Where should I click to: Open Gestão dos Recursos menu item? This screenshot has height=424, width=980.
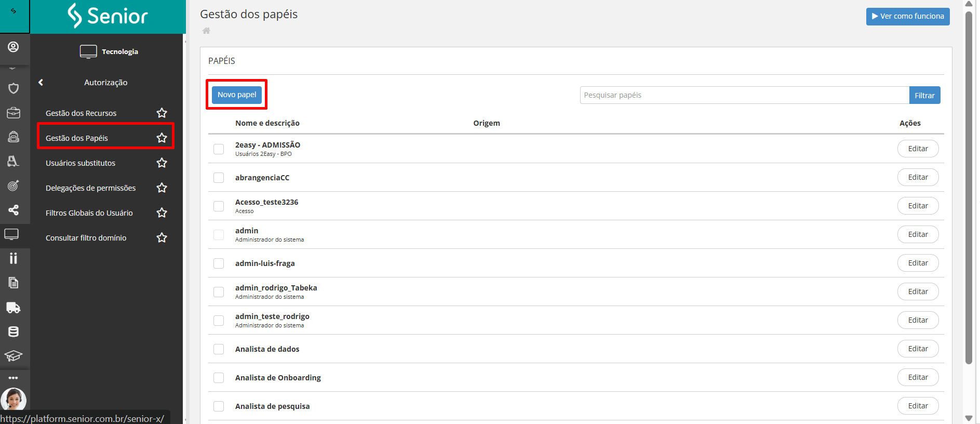click(81, 113)
